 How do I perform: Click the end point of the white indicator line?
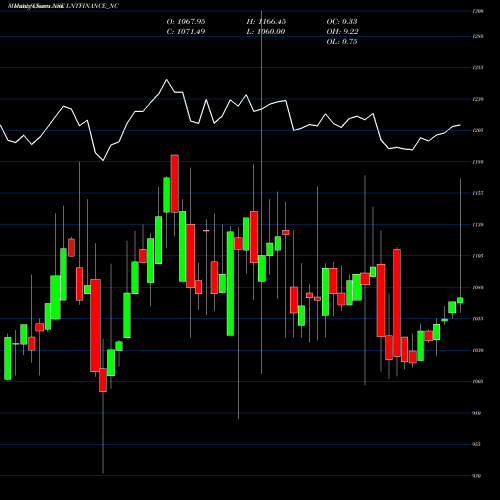click(460, 125)
